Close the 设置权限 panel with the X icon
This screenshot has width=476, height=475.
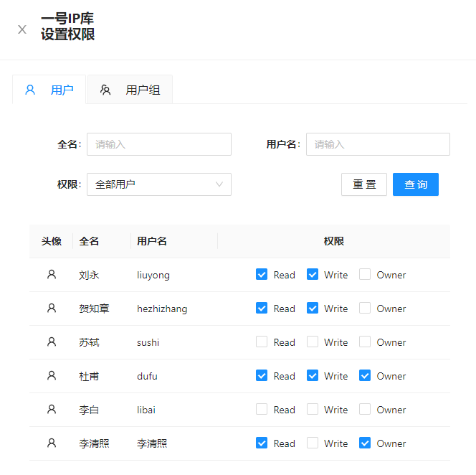[x=22, y=29]
